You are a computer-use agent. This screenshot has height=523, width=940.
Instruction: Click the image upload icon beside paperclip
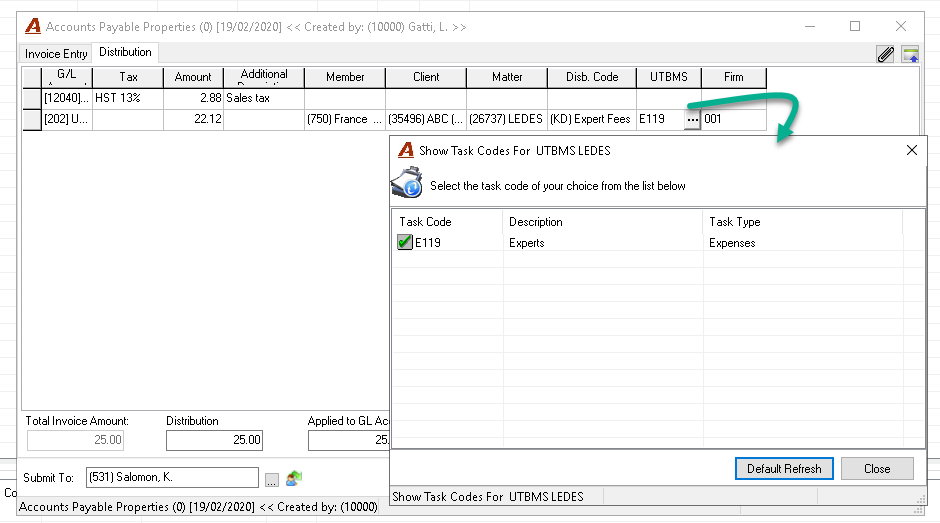click(x=910, y=55)
